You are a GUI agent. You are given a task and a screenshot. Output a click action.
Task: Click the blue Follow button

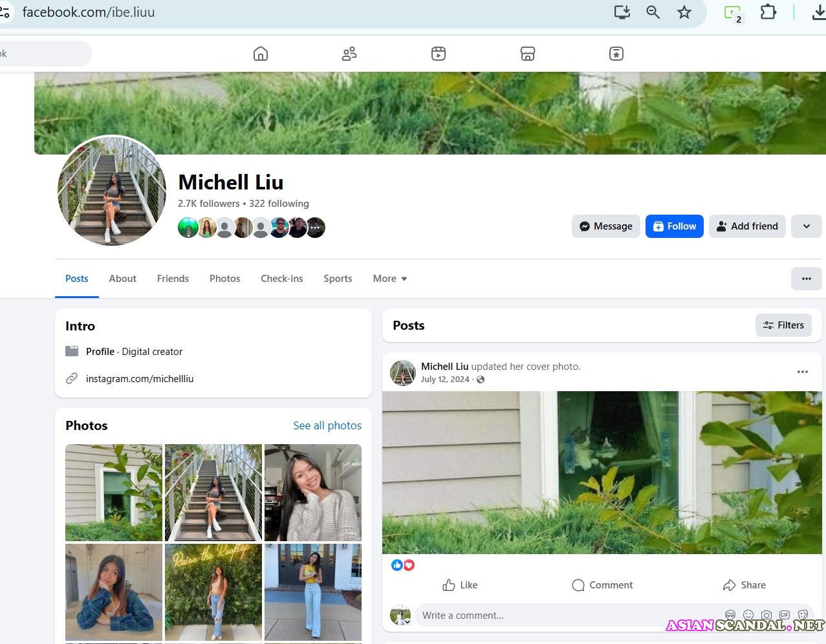(x=675, y=226)
